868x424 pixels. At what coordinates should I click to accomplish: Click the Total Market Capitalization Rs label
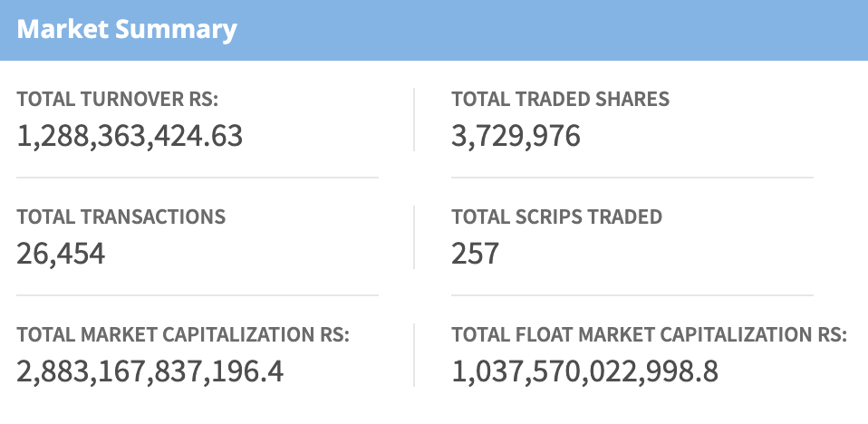[x=183, y=335]
